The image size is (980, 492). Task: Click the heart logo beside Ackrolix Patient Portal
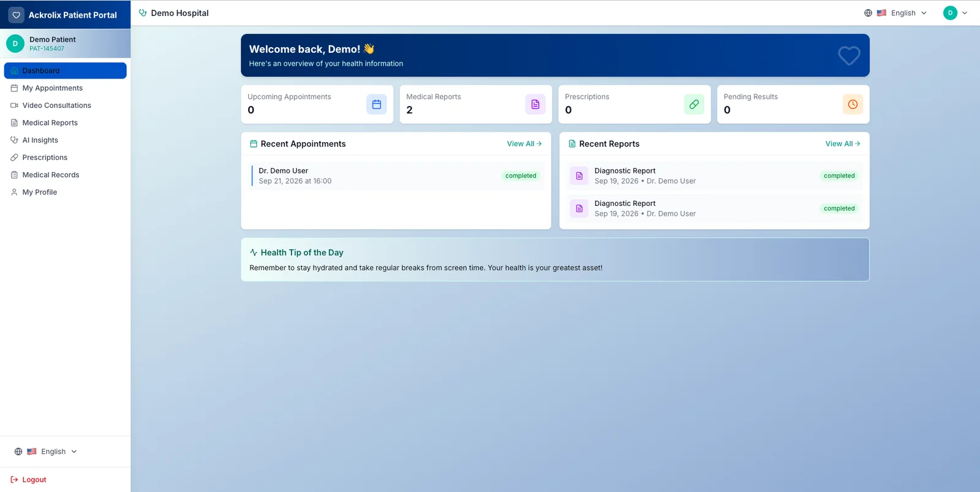tap(17, 15)
